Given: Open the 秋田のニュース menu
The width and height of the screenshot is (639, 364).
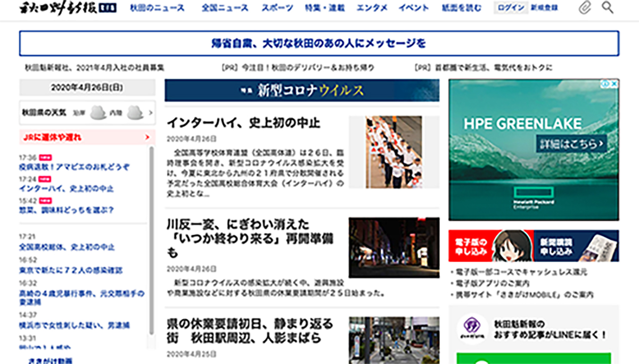Looking at the screenshot, I should [x=157, y=8].
